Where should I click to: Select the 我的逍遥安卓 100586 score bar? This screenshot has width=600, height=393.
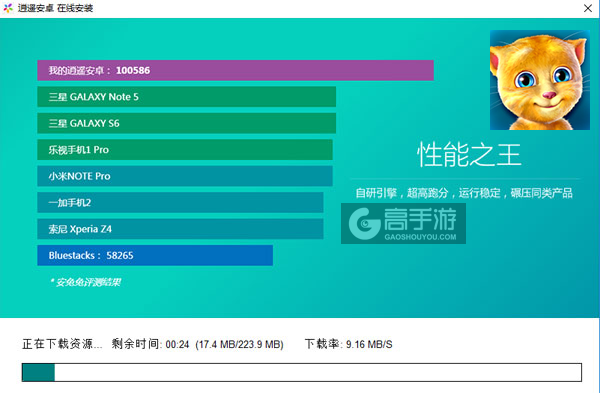point(235,70)
